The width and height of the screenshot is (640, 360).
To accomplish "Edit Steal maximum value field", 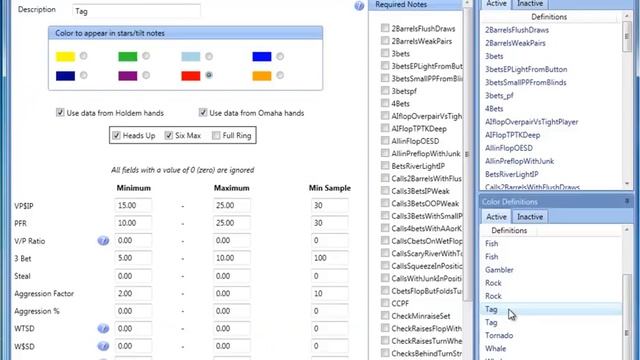I will pyautogui.click(x=231, y=276).
